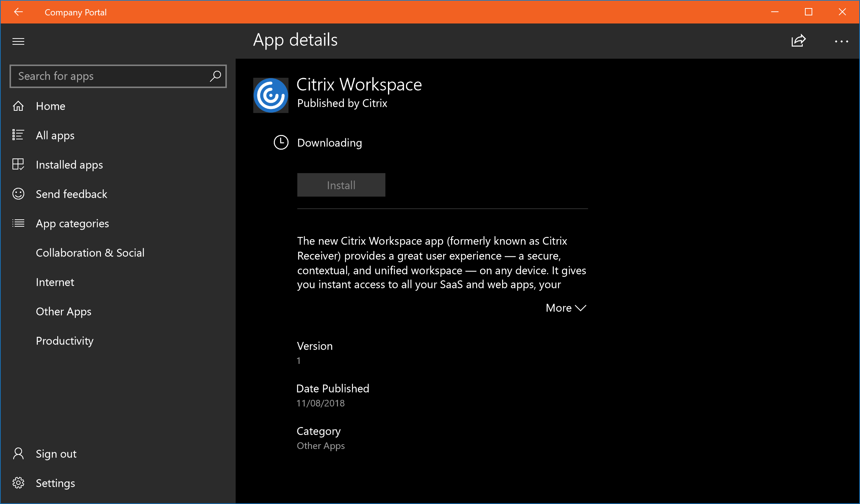Click the Send feedback smiley icon
The height and width of the screenshot is (504, 860).
tap(17, 194)
